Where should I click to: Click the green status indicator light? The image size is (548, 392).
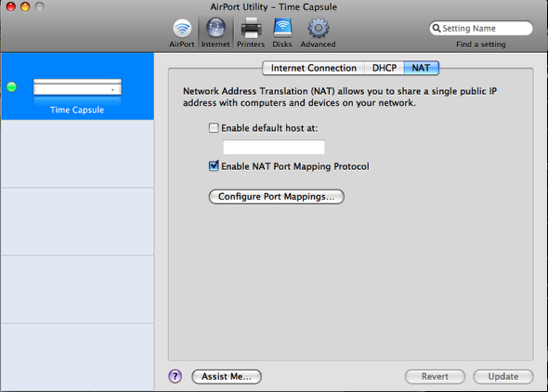pos(11,86)
